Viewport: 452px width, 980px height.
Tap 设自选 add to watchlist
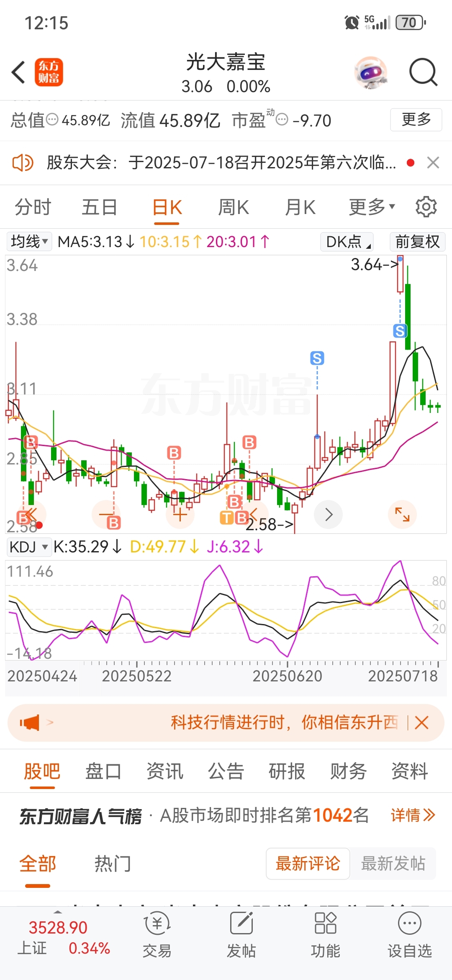[x=410, y=935]
